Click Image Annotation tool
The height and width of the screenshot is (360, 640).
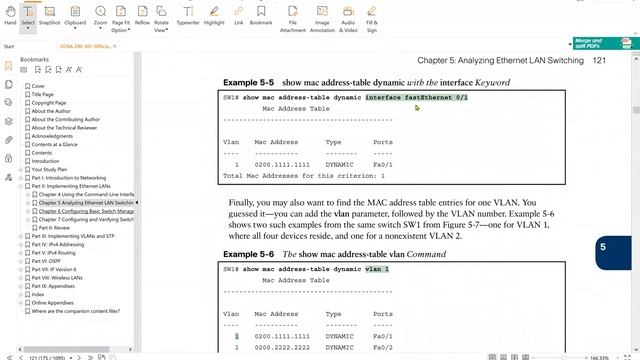[x=322, y=19]
